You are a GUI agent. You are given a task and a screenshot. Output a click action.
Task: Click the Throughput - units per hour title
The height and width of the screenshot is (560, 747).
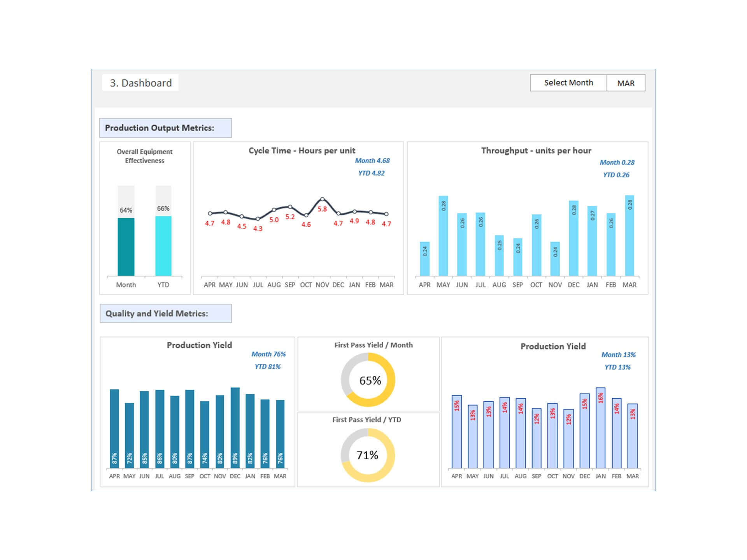tap(536, 150)
